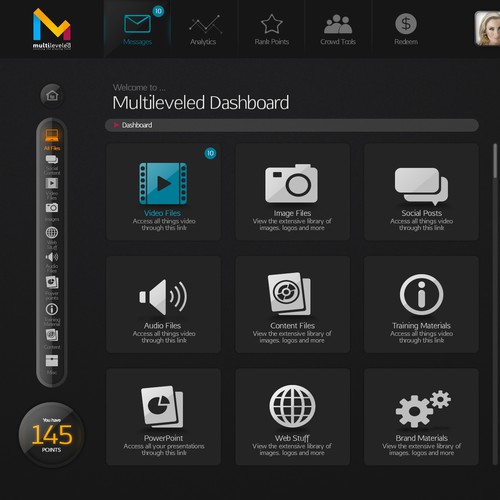Open Video Files in the sidebar
Image resolution: width=500 pixels, height=500 pixels.
pos(52,188)
